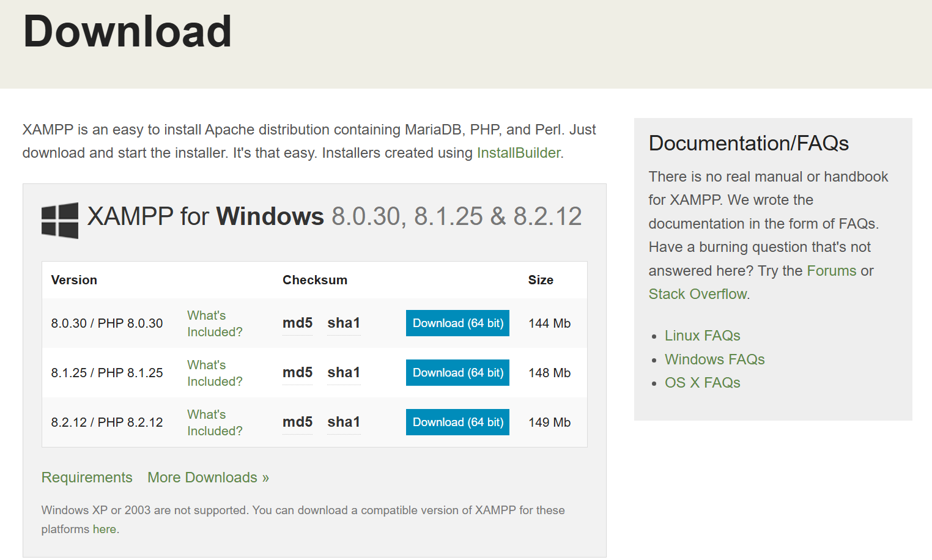The image size is (932, 560).
Task: Expand More Downloads link
Action: (x=208, y=477)
